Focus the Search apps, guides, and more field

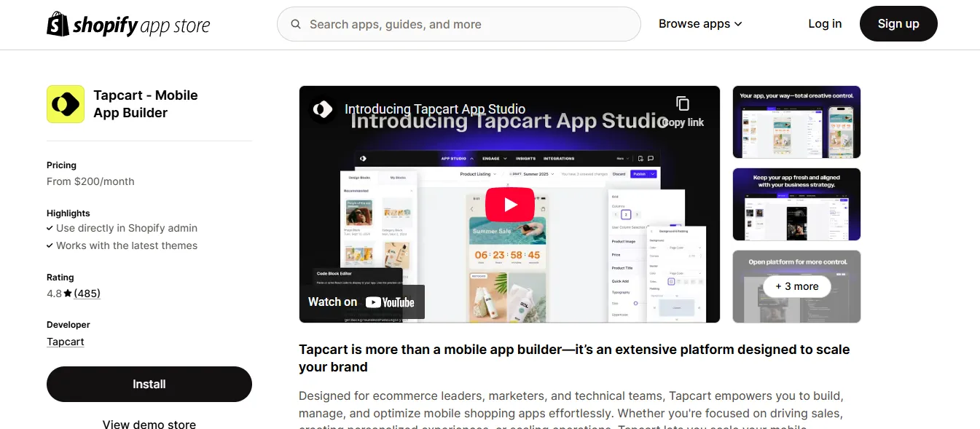[x=458, y=24]
